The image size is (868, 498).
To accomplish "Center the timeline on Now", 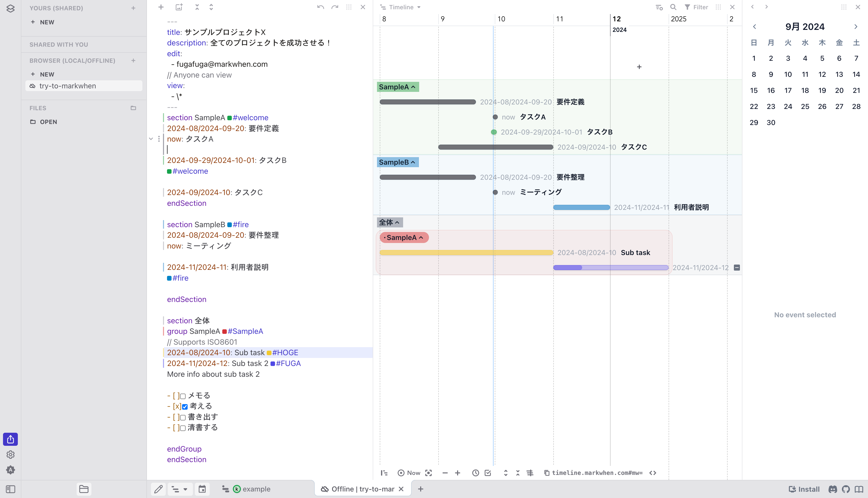I will pyautogui.click(x=409, y=473).
